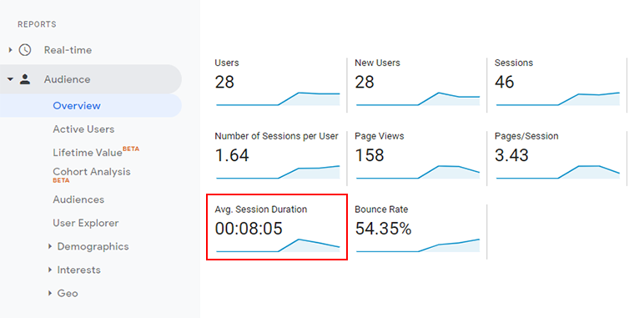The image size is (644, 318).
Task: Open the Real-time reports
Action: (x=68, y=50)
